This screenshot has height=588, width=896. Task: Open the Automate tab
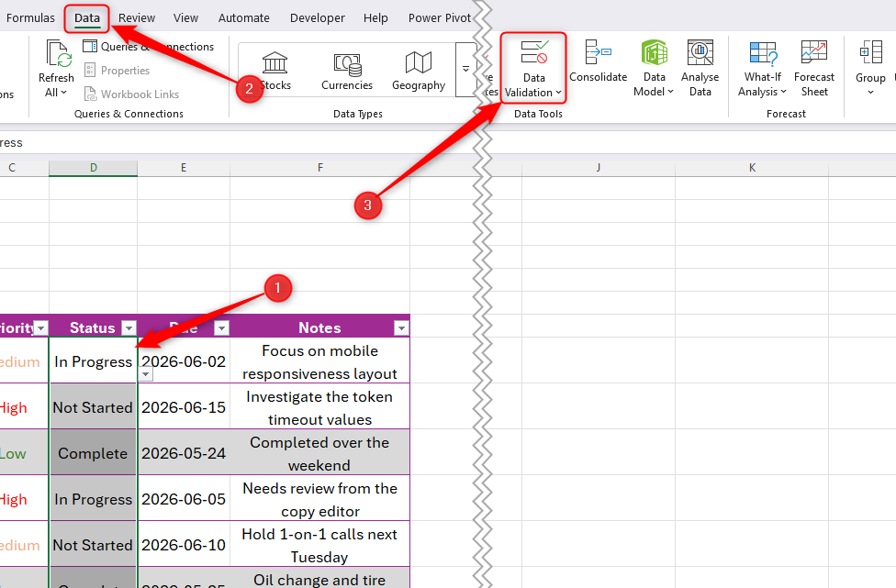[x=243, y=17]
